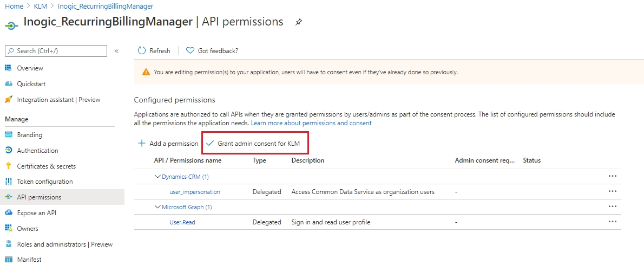Open more options for User.Read row
Viewport: 644px width, 271px height.
[613, 222]
